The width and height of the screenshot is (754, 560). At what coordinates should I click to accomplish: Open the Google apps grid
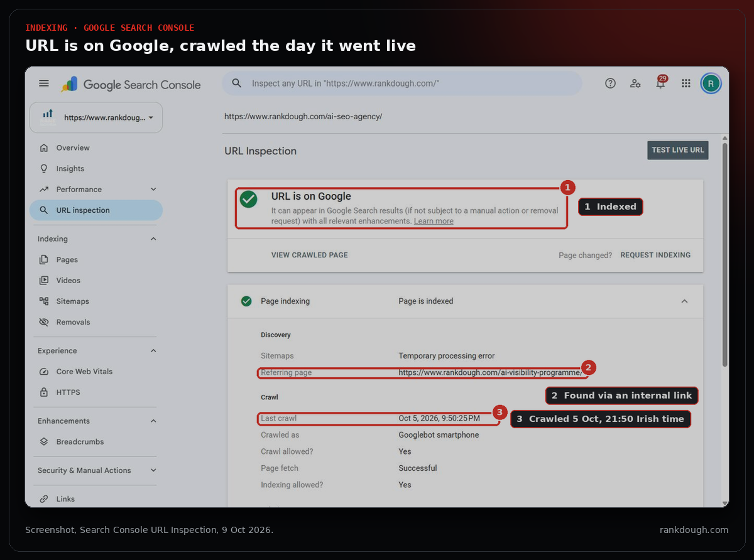tap(686, 83)
